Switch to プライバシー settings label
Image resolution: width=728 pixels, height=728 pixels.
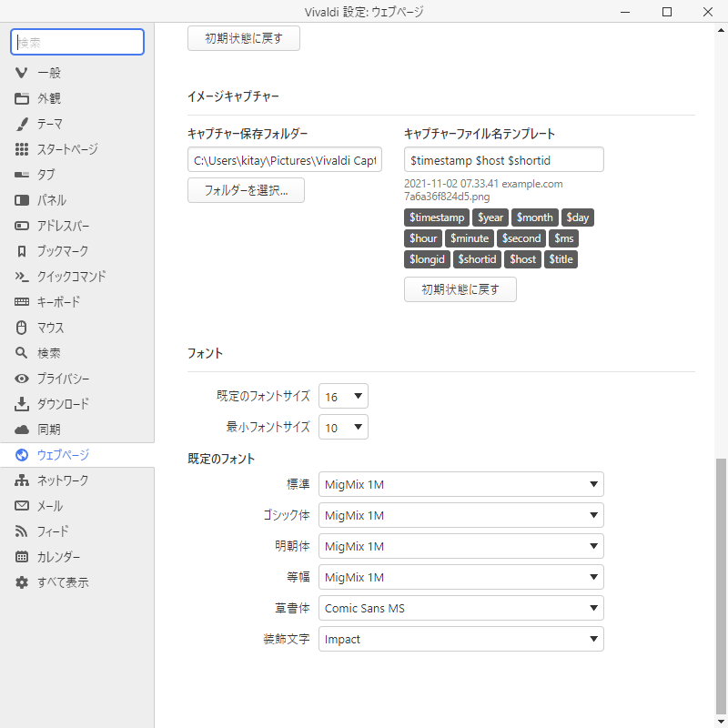[64, 379]
